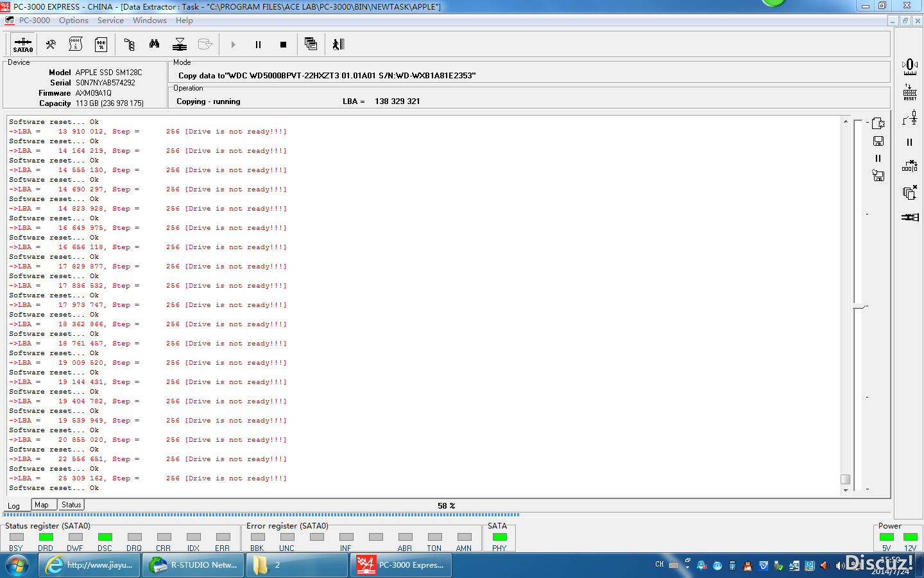This screenshot has height=578, width=924.
Task: Switch to the Status tab
Action: click(x=71, y=505)
